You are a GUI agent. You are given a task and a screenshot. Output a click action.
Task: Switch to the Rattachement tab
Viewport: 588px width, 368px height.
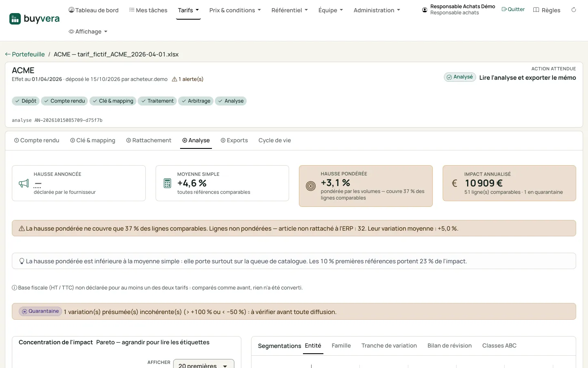(149, 140)
